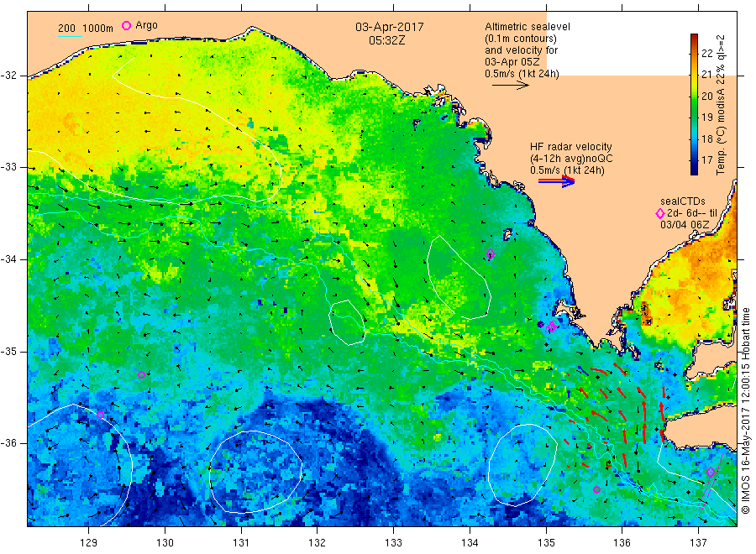Click the 'Temp. (°C) modisA' vertical label
The height and width of the screenshot is (554, 756).
(x=721, y=122)
